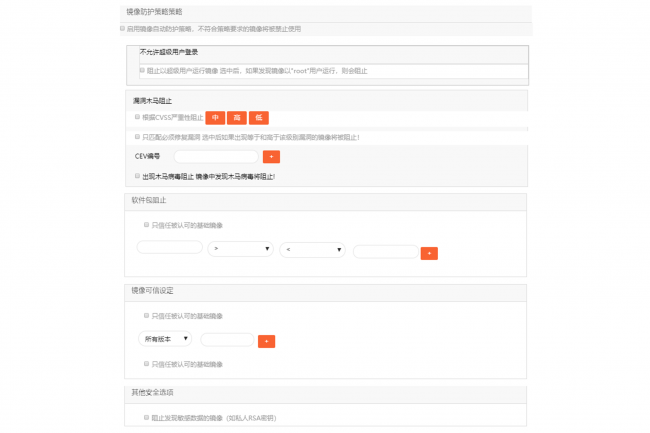Check the 只匹配必须修复漏洞 option
The width and height of the screenshot is (650, 433).
click(137, 137)
